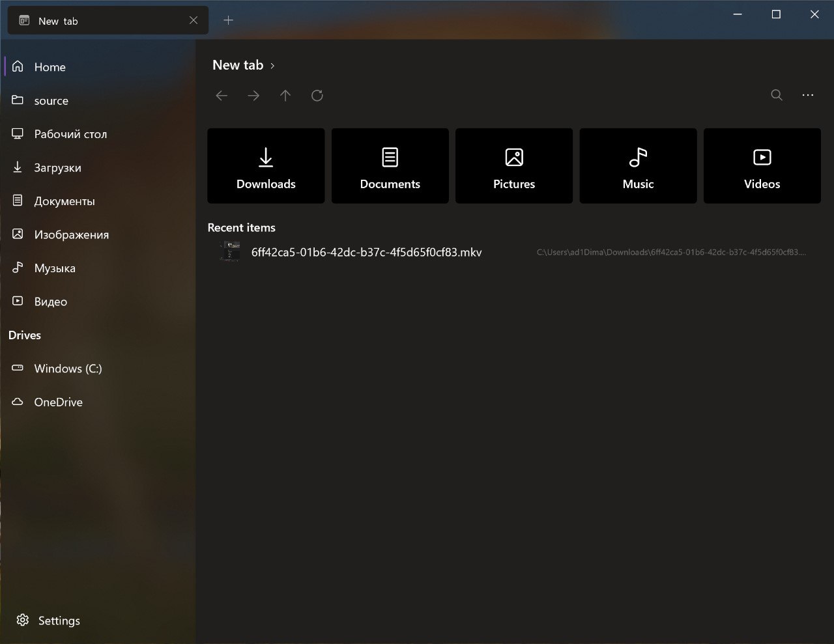Open Settings at the sidebar bottom
Screen dimensions: 834x644
(98, 621)
